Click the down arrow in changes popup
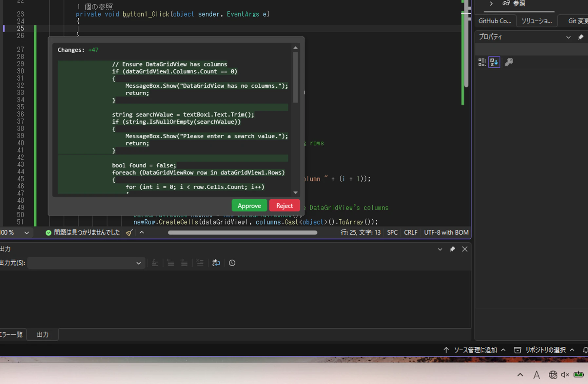The image size is (588, 384). 296,193
